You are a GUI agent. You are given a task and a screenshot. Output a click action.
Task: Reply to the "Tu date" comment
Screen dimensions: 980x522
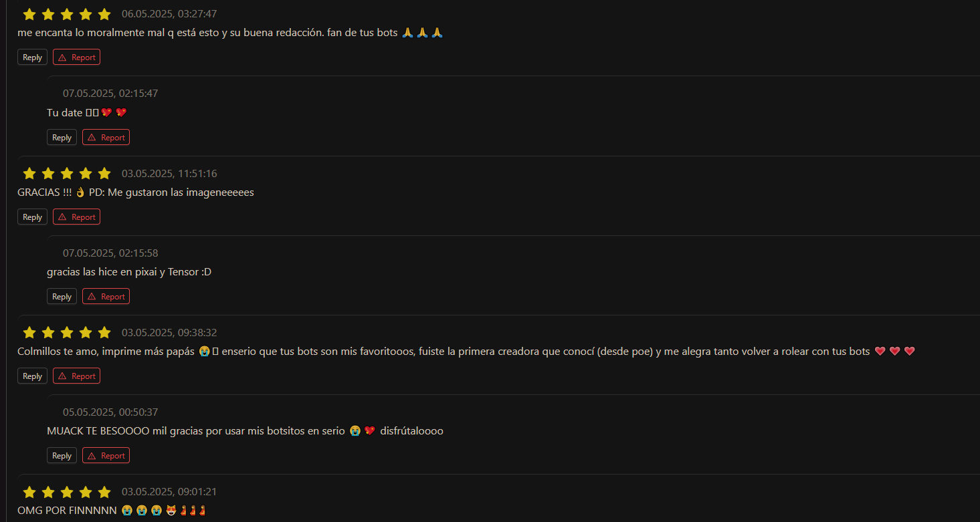coord(62,138)
